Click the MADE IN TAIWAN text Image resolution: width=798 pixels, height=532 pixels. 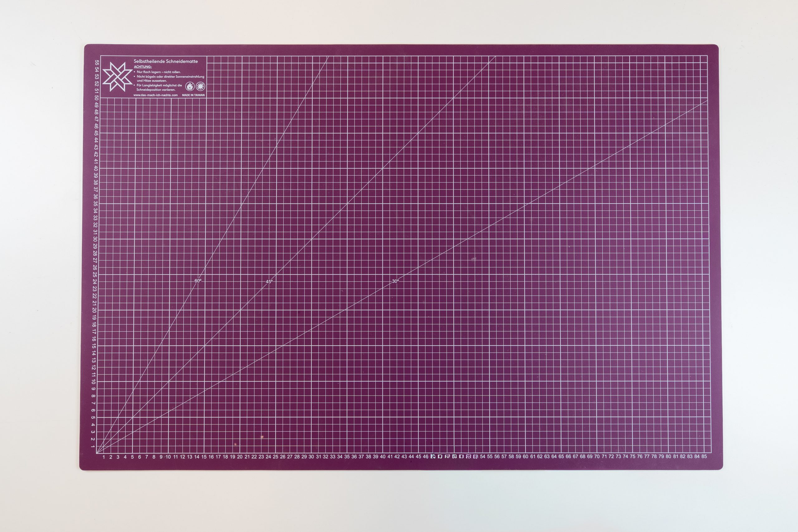[193, 95]
